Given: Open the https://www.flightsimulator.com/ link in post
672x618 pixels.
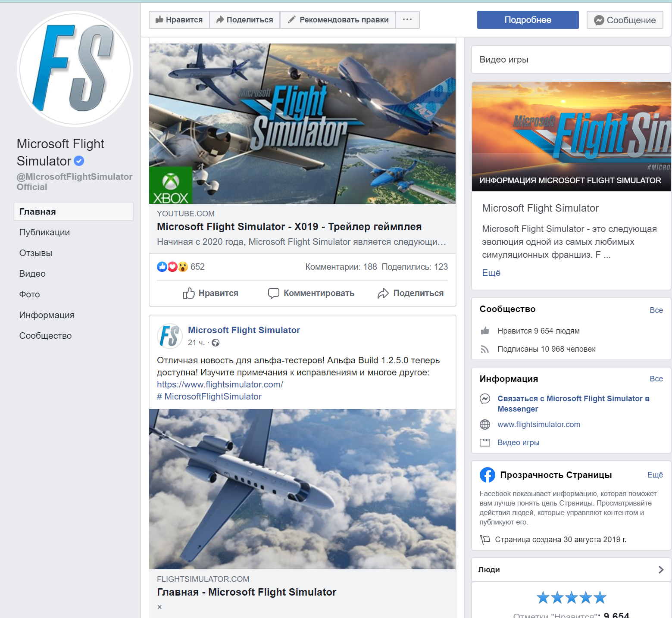Looking at the screenshot, I should tap(220, 384).
